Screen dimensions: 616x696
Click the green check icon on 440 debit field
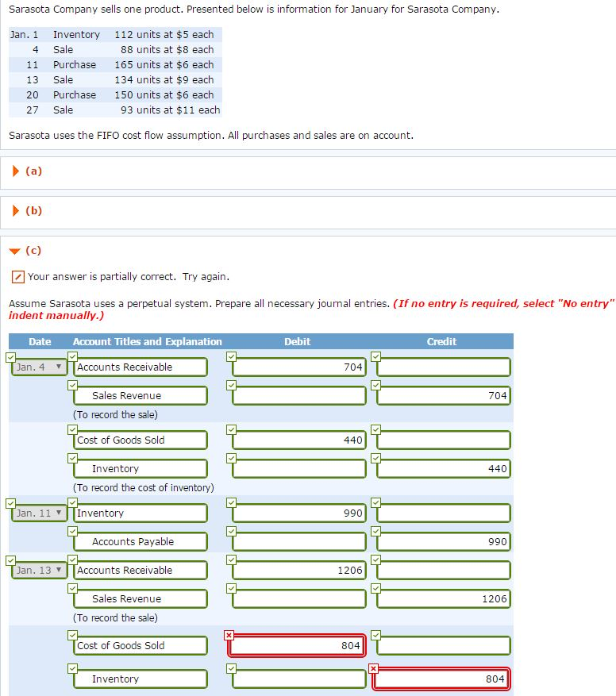click(231, 429)
